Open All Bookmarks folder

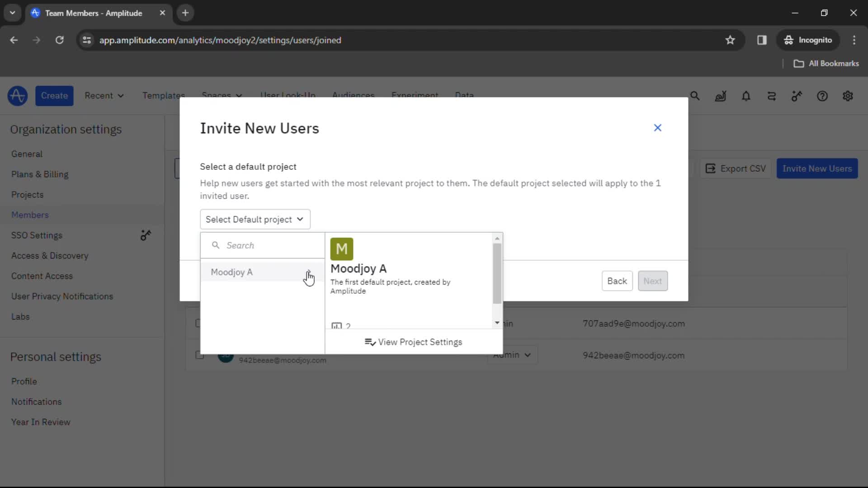pos(826,64)
